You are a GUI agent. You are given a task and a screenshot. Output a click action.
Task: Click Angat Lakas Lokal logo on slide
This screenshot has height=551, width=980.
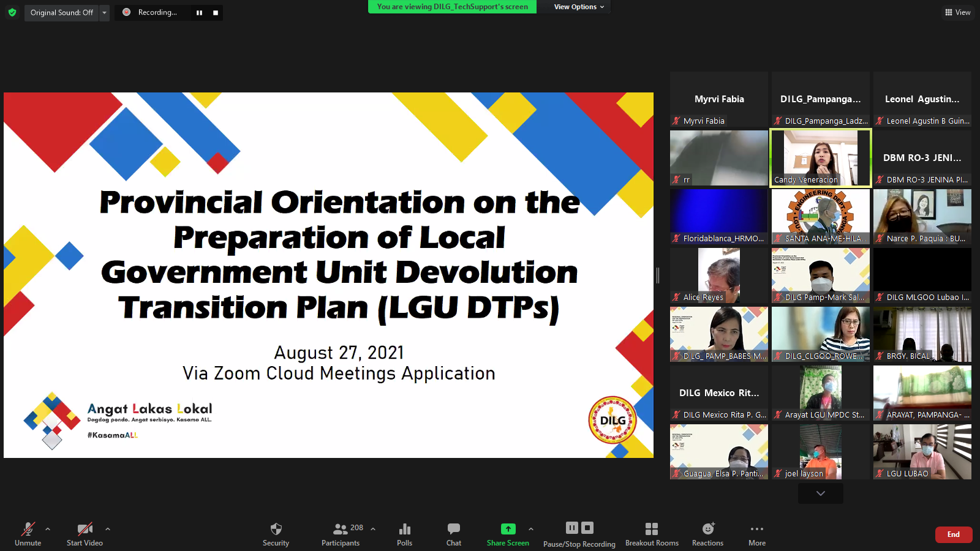pos(118,421)
